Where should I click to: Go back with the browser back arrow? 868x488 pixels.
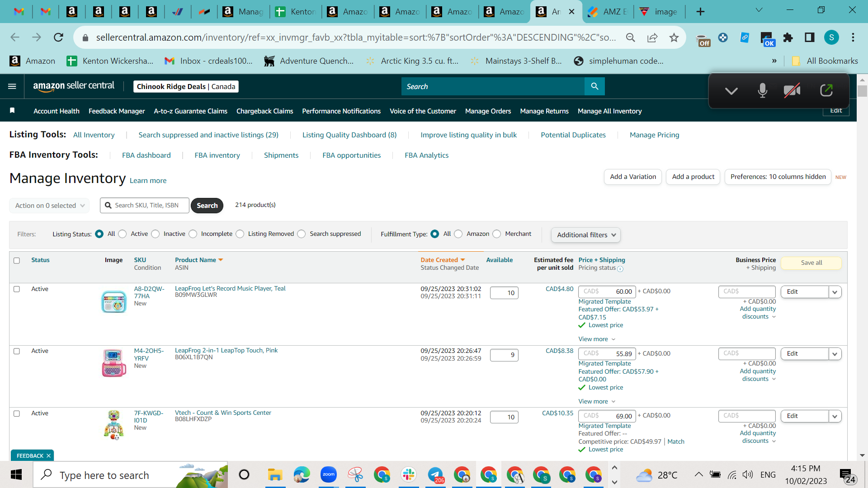point(15,38)
